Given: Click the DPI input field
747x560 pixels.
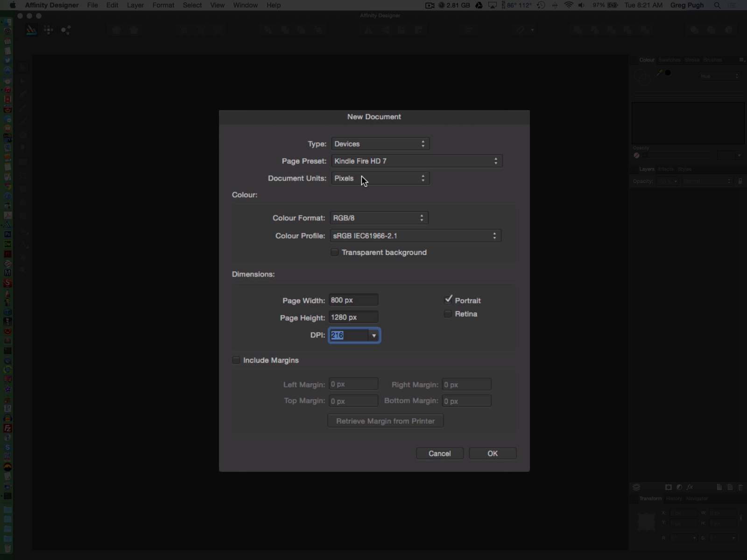Looking at the screenshot, I should (349, 336).
